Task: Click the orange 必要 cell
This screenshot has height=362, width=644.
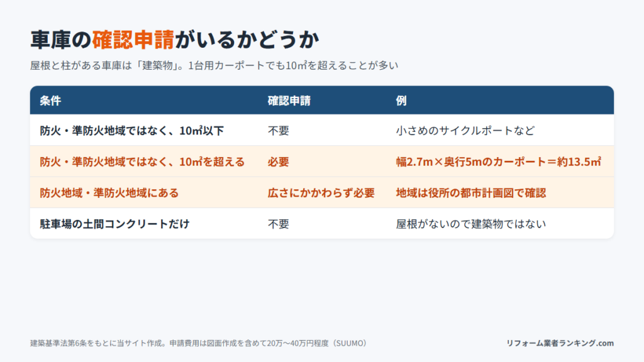Action: [x=279, y=162]
